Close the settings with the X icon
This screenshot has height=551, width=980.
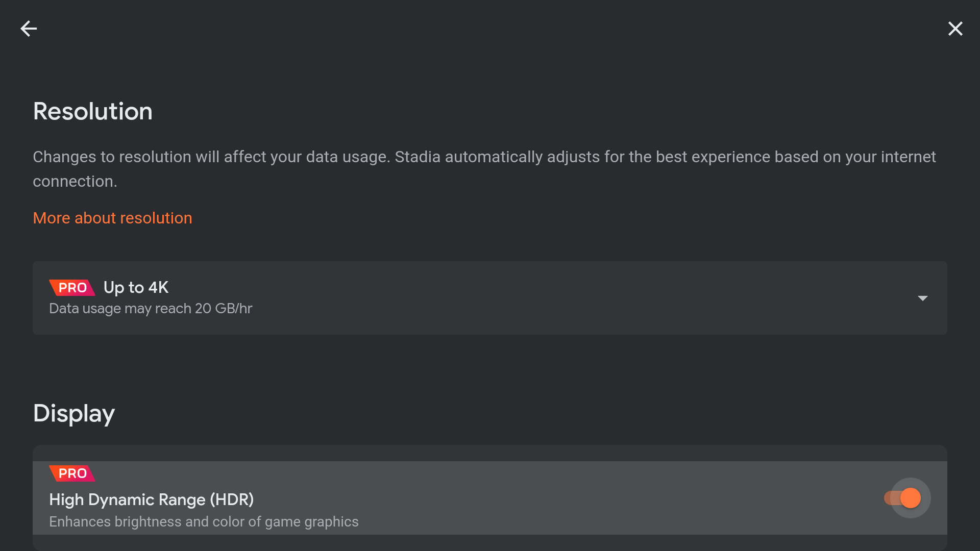(955, 29)
